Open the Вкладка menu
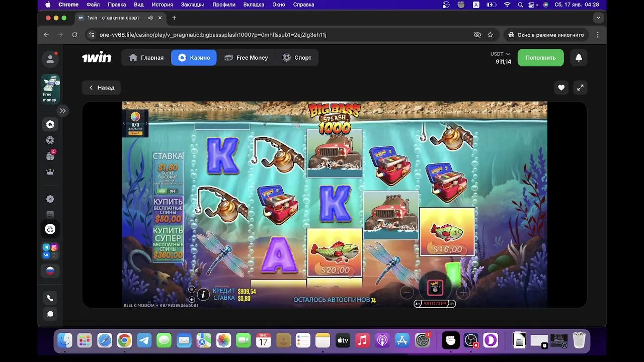Viewport: 644px width, 362px height. click(254, 5)
